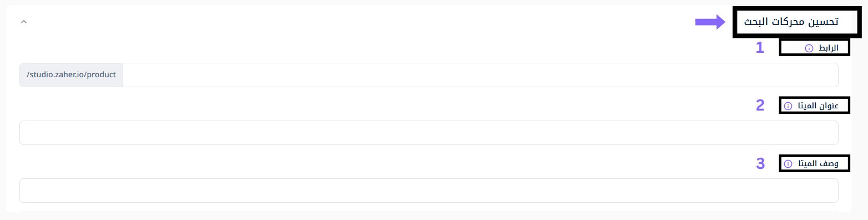The image size is (868, 220).
Task: Click the purple number 2 annotation
Action: [x=760, y=105]
